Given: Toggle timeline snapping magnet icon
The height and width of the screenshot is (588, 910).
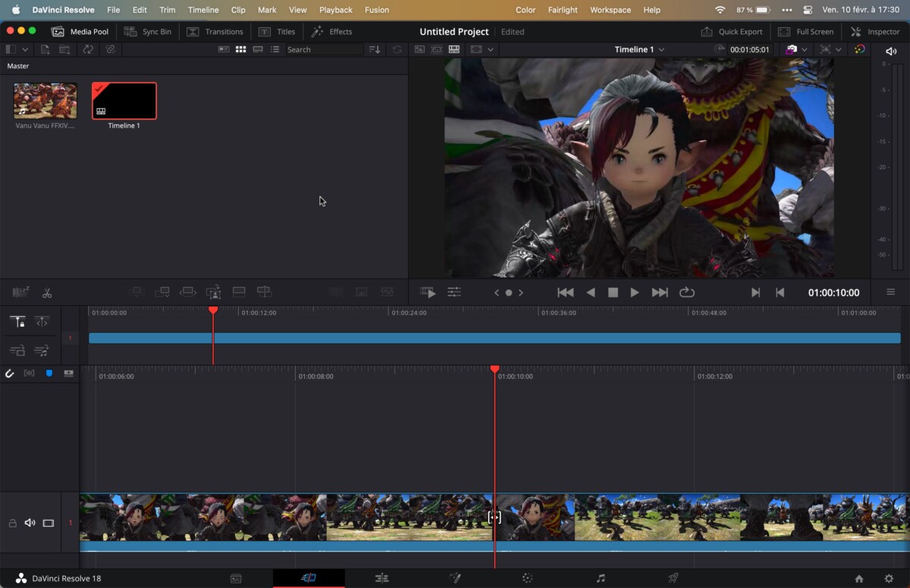Looking at the screenshot, I should (10, 374).
